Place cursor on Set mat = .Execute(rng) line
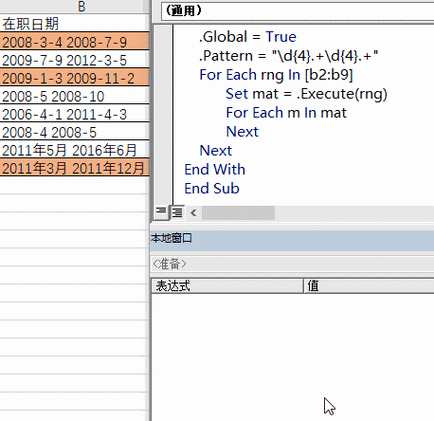The width and height of the screenshot is (434, 421). pyautogui.click(x=306, y=94)
